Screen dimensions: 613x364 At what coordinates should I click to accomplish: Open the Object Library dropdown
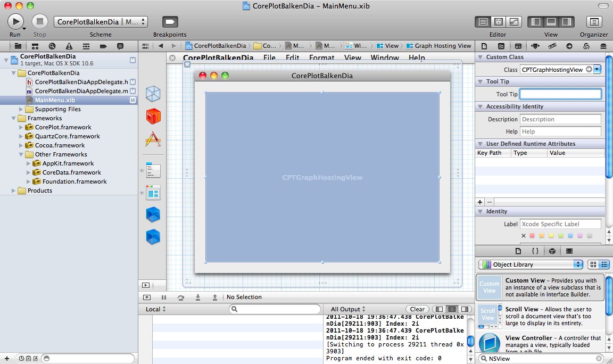tap(531, 264)
